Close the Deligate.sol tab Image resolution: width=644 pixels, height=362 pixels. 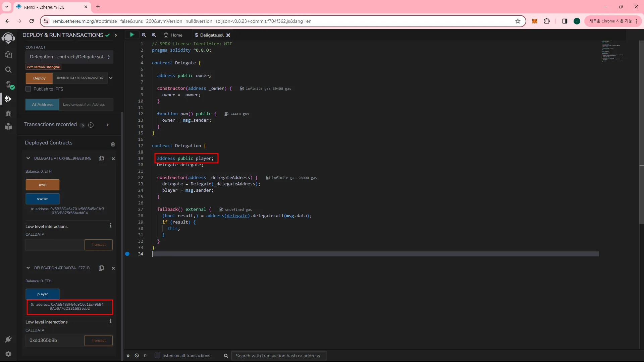[228, 35]
